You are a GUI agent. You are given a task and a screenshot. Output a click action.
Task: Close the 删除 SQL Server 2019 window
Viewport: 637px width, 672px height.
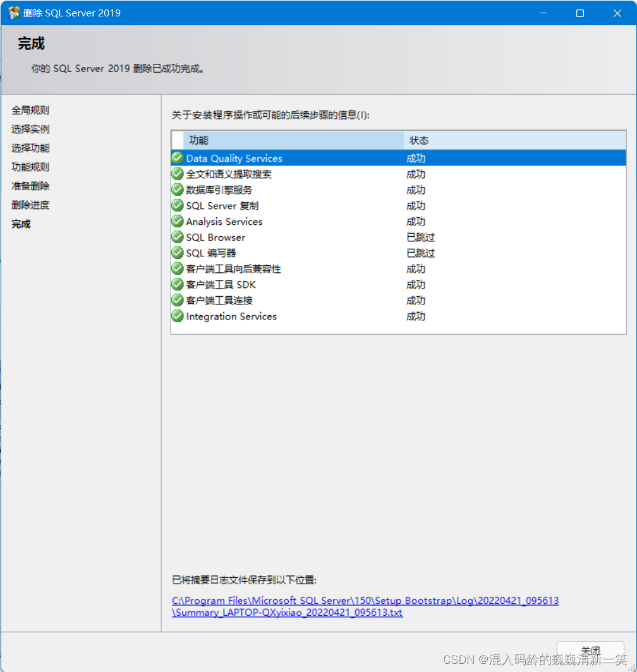click(x=617, y=13)
